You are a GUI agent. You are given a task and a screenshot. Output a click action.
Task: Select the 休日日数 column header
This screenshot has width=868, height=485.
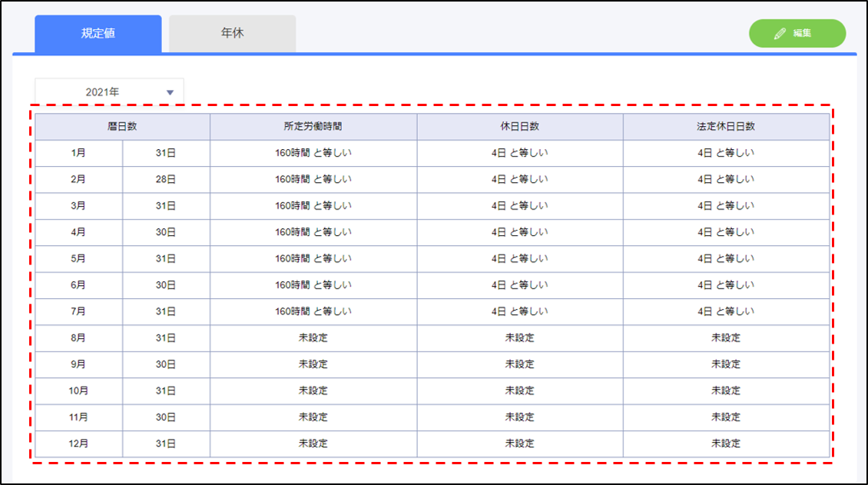(520, 127)
